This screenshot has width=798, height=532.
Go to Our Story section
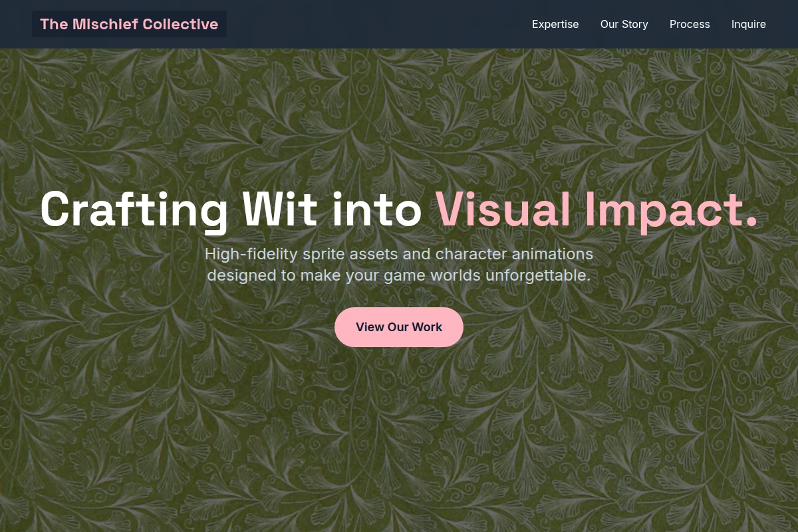(x=624, y=24)
